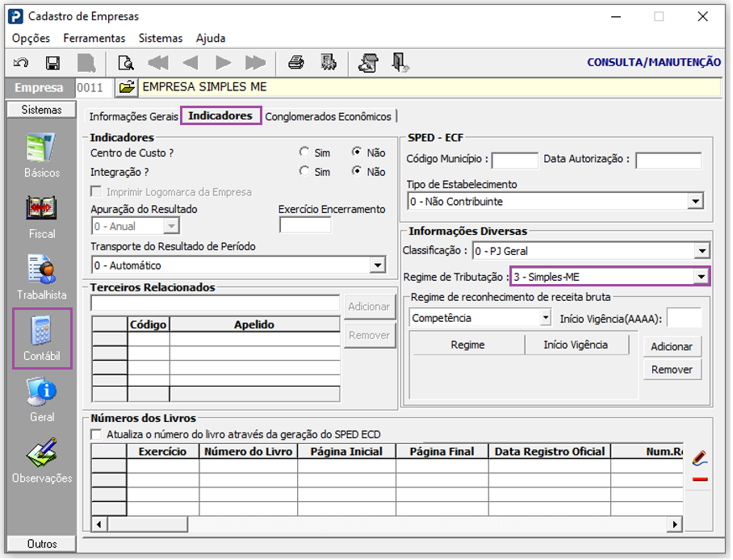Select the Trabalhista sidebar icon

42,278
